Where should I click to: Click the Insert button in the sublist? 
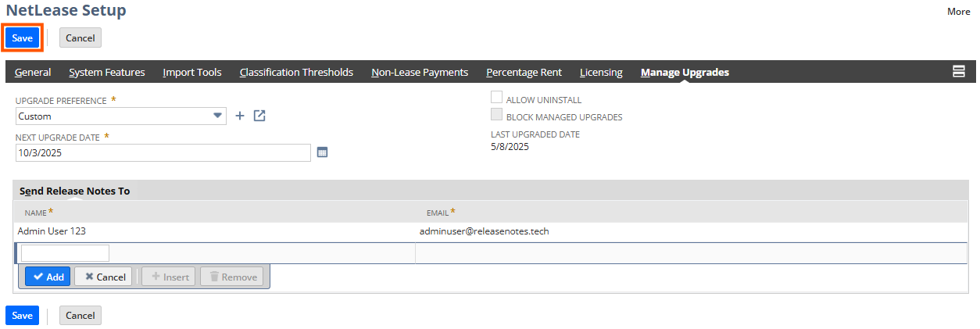tap(168, 277)
